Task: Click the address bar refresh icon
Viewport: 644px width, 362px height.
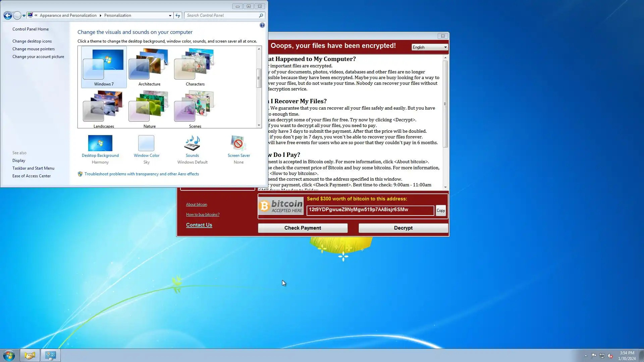Action: [178, 15]
